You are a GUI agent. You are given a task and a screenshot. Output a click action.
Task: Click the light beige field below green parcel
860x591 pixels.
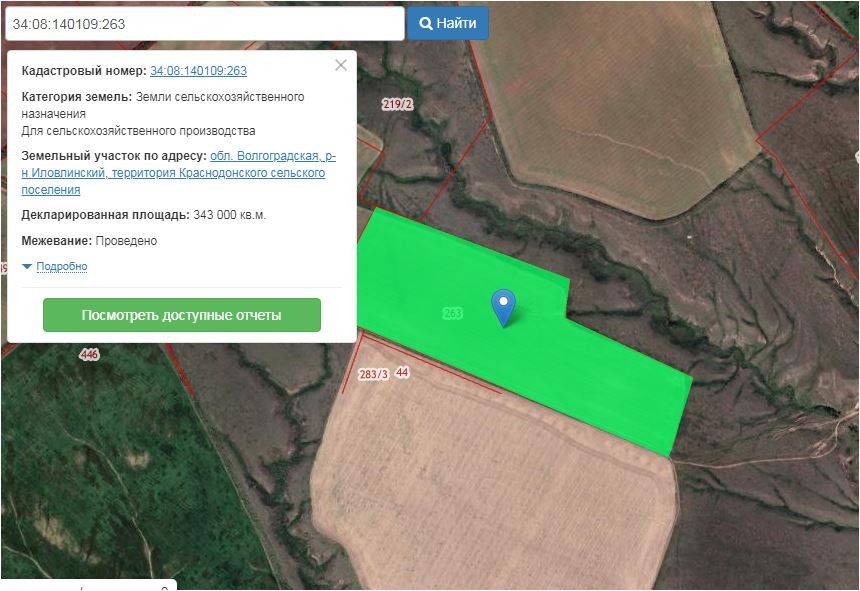pos(490,480)
